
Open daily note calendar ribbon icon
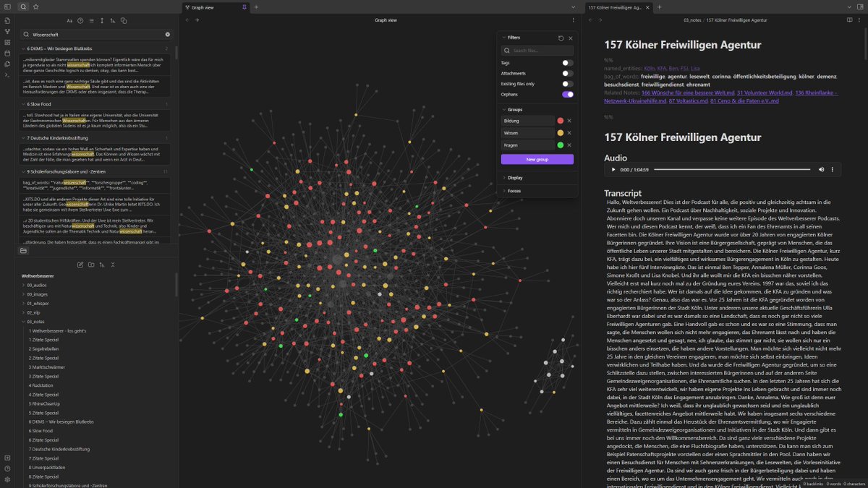[7, 53]
